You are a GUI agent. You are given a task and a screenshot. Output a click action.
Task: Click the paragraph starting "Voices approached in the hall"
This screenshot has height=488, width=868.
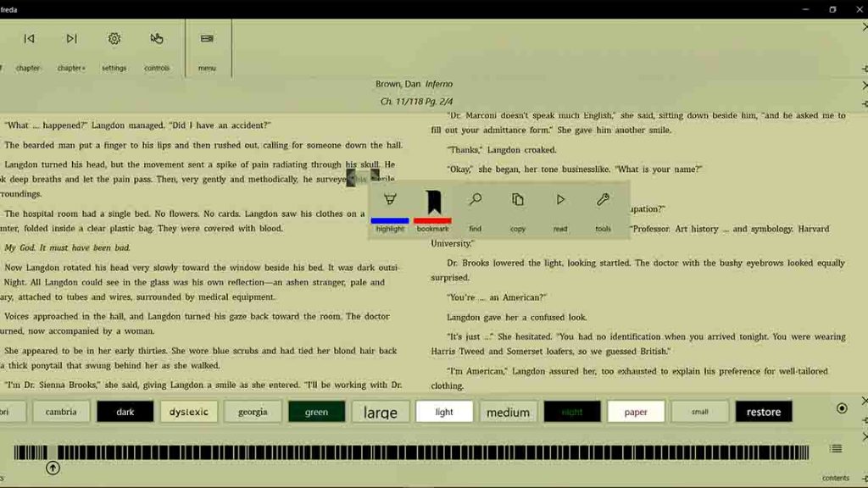click(x=195, y=324)
